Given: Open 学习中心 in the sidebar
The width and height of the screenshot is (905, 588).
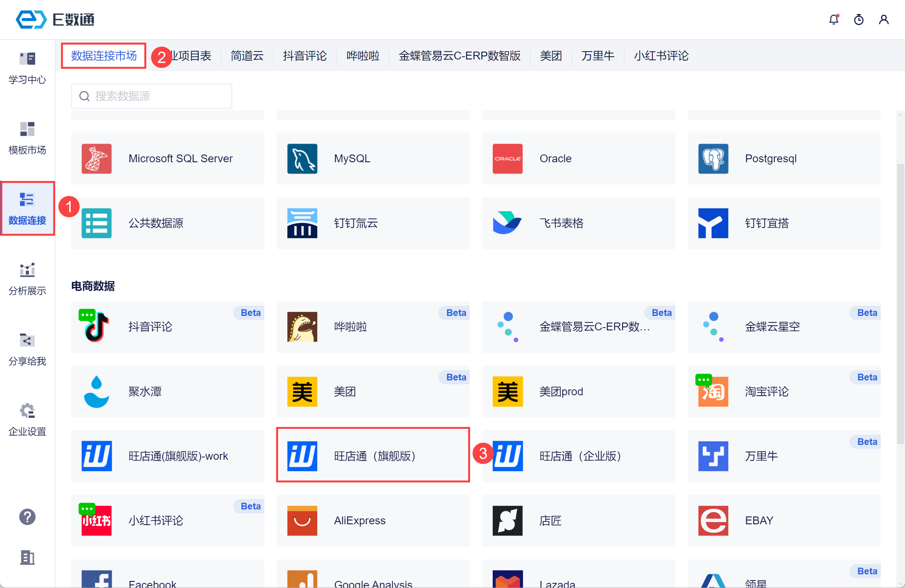Looking at the screenshot, I should point(27,68).
